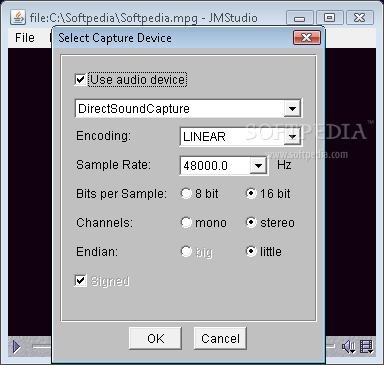
Task: Expand the Encoding LINEAR dropdown
Action: pyautogui.click(x=292, y=137)
